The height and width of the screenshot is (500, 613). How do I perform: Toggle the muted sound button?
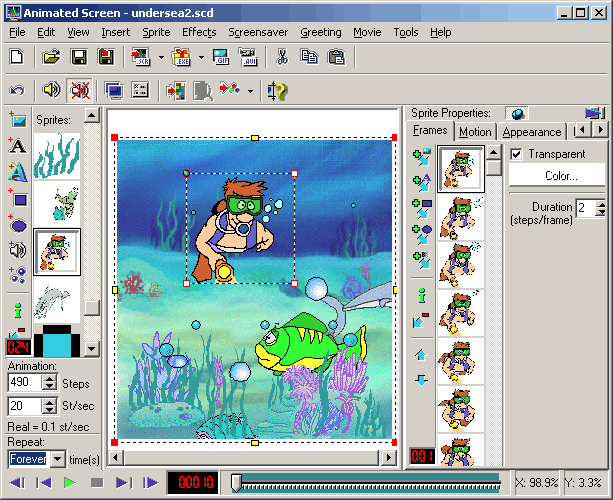[x=79, y=91]
